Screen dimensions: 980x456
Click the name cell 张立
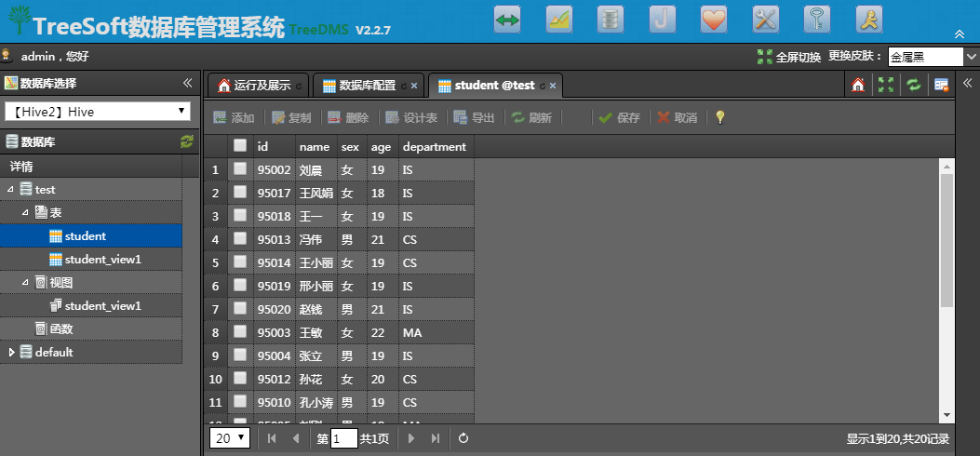(316, 356)
